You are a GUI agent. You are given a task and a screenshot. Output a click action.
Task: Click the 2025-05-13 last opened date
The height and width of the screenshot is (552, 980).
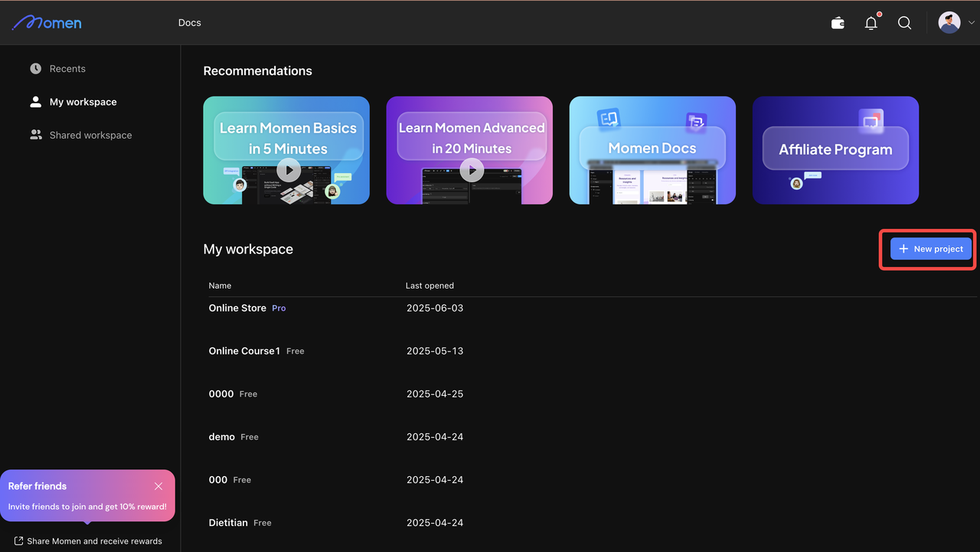click(435, 351)
